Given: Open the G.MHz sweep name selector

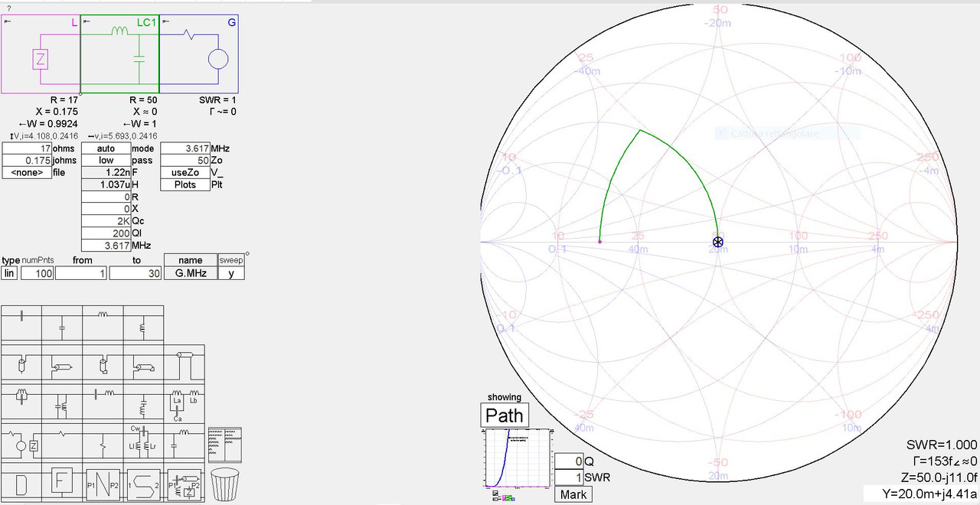Looking at the screenshot, I should [x=190, y=272].
